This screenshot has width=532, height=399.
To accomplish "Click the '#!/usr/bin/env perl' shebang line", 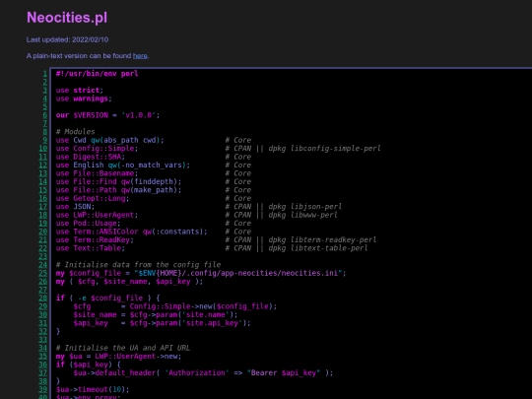I will 97,74.
